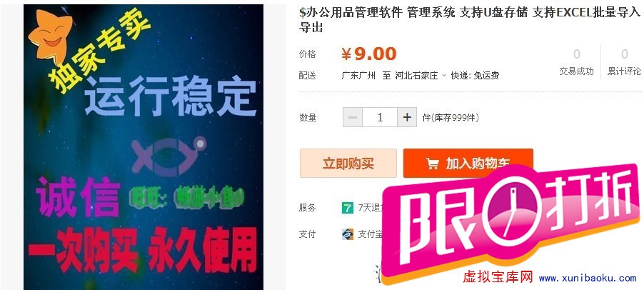Increase quantity with the plus stepper
Image resolution: width=644 pixels, height=290 pixels.
[407, 117]
